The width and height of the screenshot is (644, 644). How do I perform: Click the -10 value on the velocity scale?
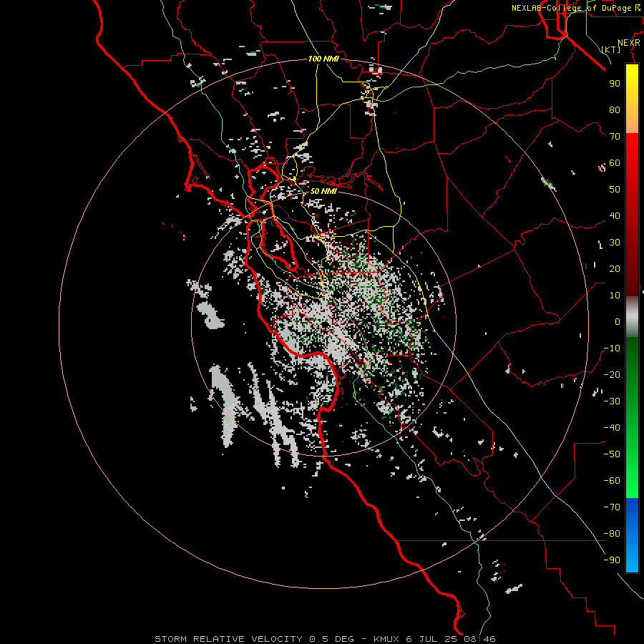612,348
